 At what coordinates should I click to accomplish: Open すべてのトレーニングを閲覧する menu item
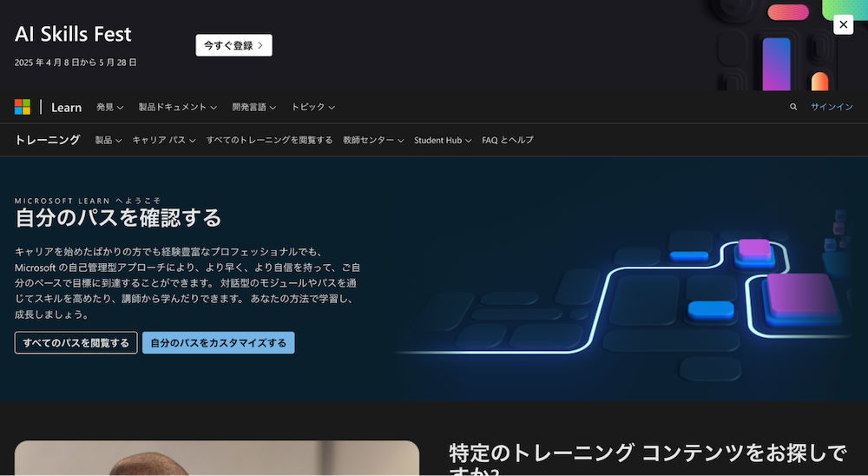click(270, 140)
